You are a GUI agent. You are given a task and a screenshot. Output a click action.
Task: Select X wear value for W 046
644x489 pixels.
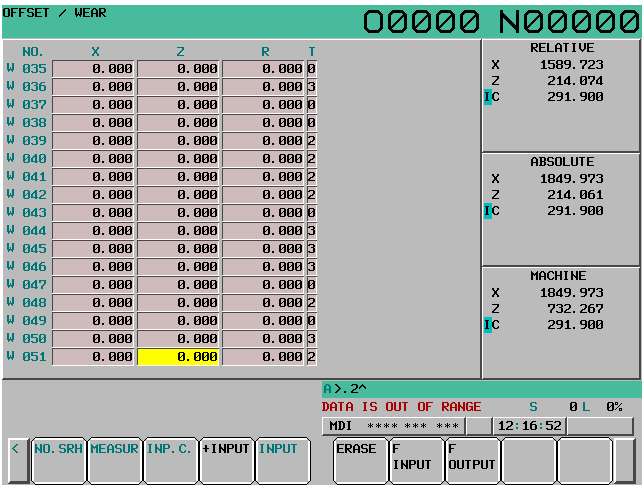click(93, 266)
